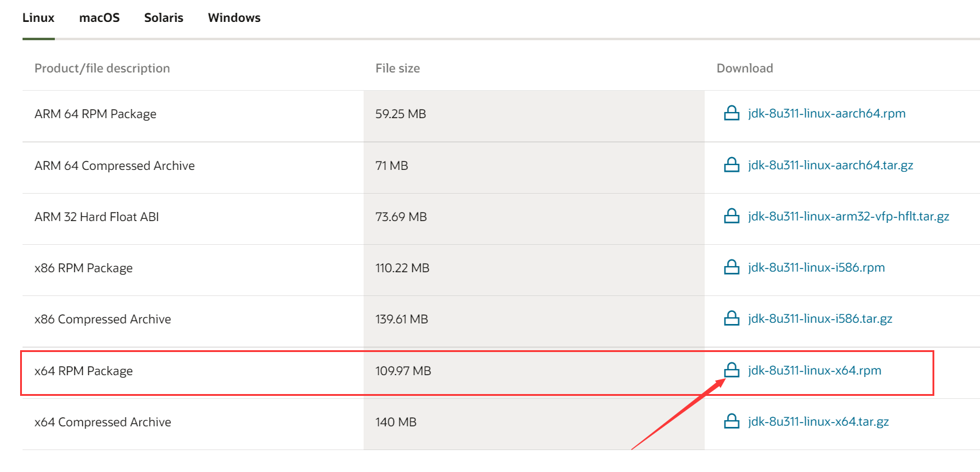Click the lock icon beside jdk-8u311-linux-i586.tar.gz
Viewport: 980px width, 472px height.
pyautogui.click(x=731, y=319)
